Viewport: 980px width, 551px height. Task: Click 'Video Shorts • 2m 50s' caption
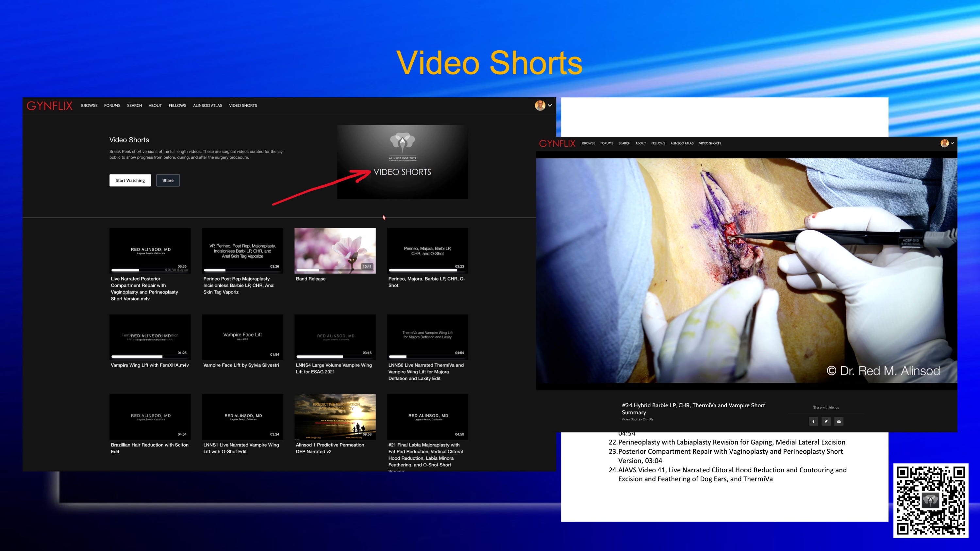coord(637,419)
